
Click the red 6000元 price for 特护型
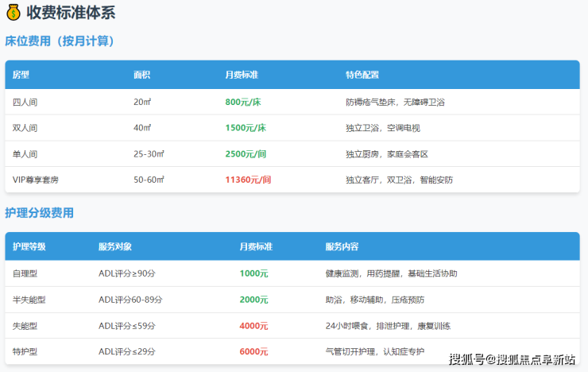(253, 351)
